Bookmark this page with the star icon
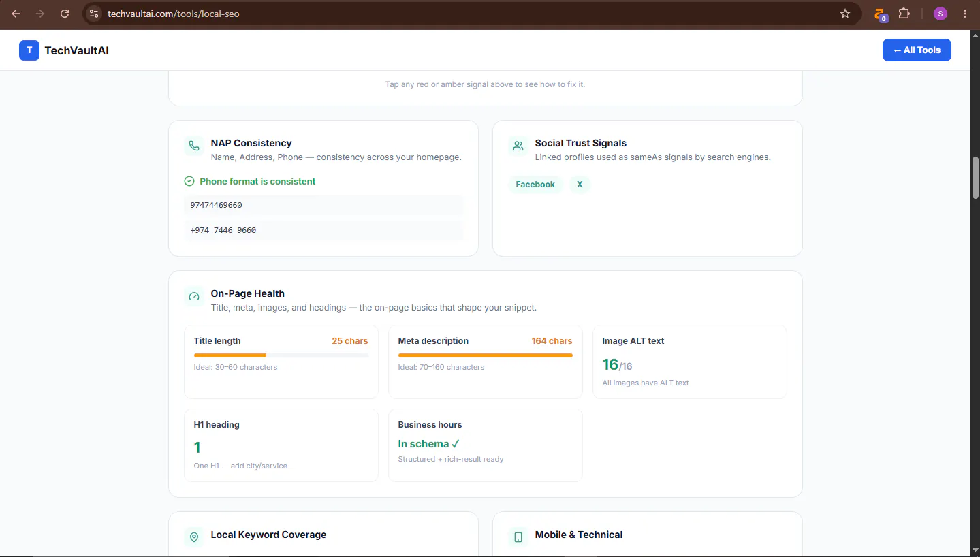Viewport: 980px width, 557px height. [x=845, y=14]
